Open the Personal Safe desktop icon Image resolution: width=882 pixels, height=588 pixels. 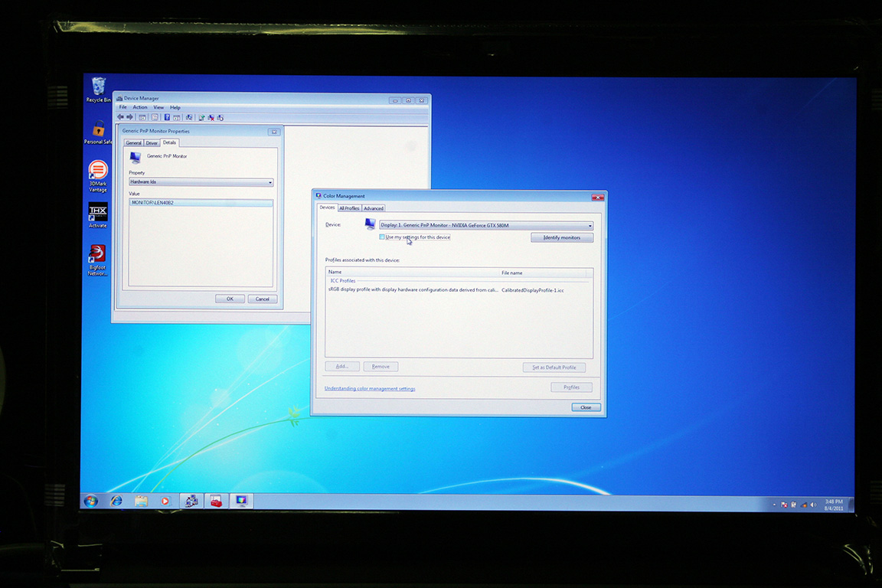tap(99, 132)
